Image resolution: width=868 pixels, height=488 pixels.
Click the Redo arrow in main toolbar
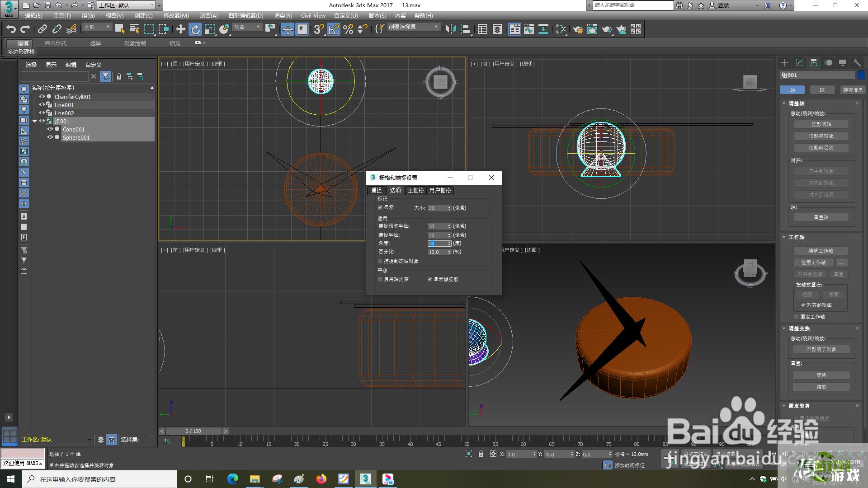[25, 29]
